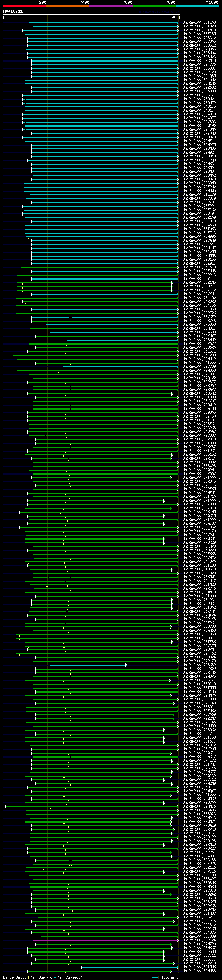Click the UniRef100_B8Q190 label
222x980 pixels.
[x=199, y=125]
